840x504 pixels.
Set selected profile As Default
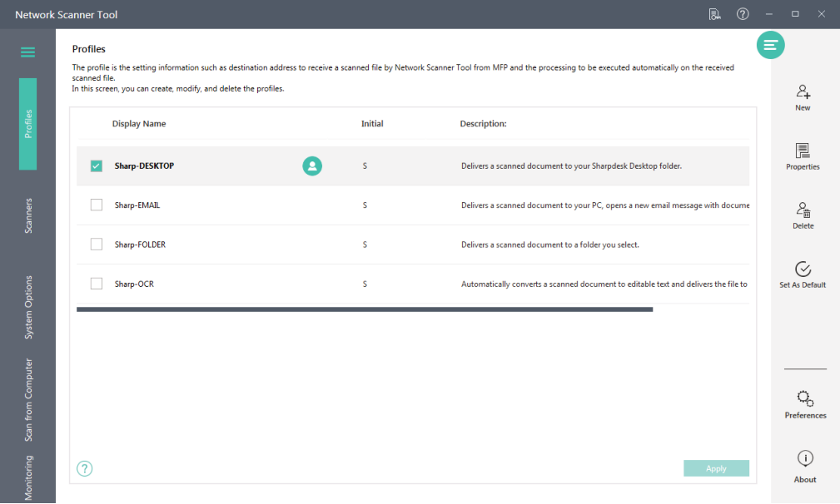[803, 275]
